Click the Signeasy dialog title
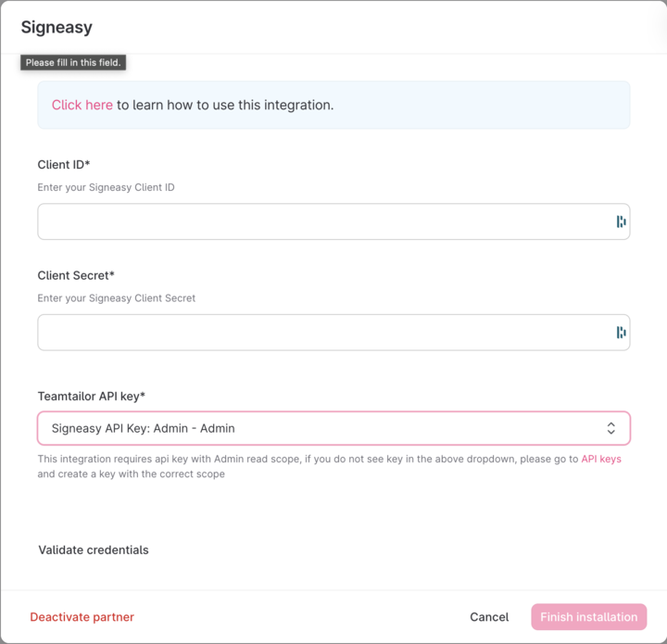 [x=57, y=27]
